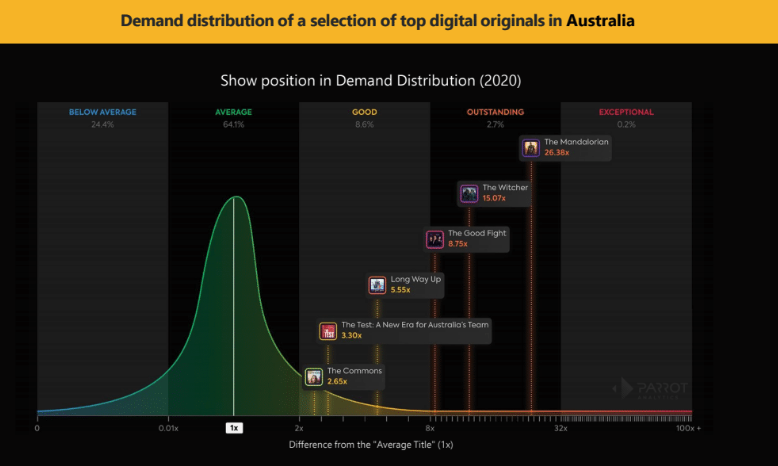Click the EXCEPTIONAL category label
Image resolution: width=778 pixels, height=466 pixels.
pyautogui.click(x=626, y=112)
